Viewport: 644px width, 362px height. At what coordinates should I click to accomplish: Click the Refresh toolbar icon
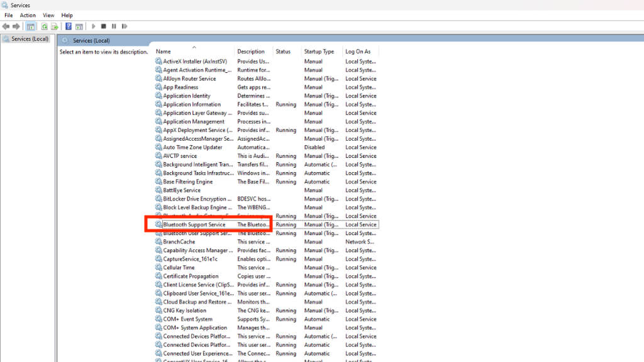click(44, 26)
